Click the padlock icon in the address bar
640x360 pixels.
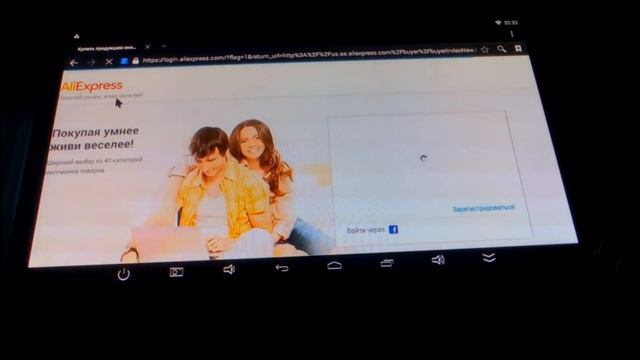click(x=136, y=60)
